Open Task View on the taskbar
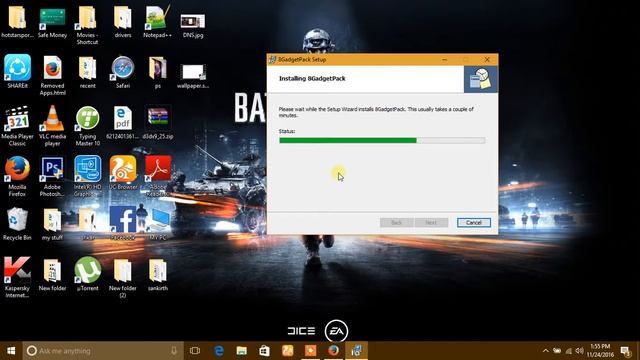The height and width of the screenshot is (360, 640). click(195, 351)
